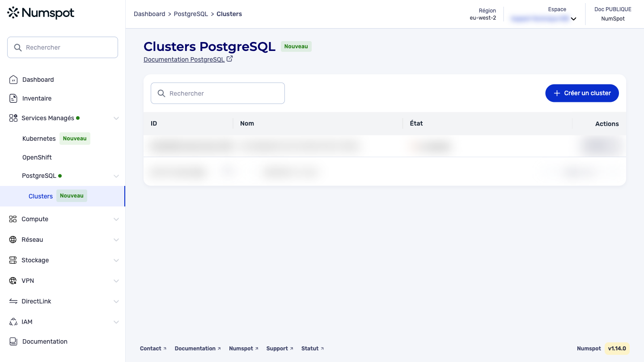Select PostgreSQL in the sidebar
This screenshot has height=362, width=644.
[x=39, y=176]
